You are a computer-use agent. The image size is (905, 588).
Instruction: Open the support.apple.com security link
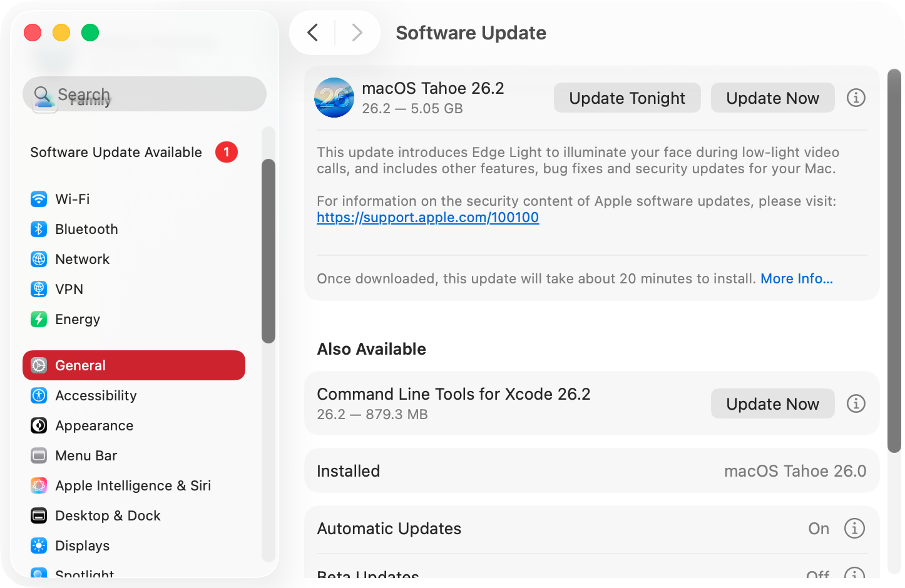427,217
